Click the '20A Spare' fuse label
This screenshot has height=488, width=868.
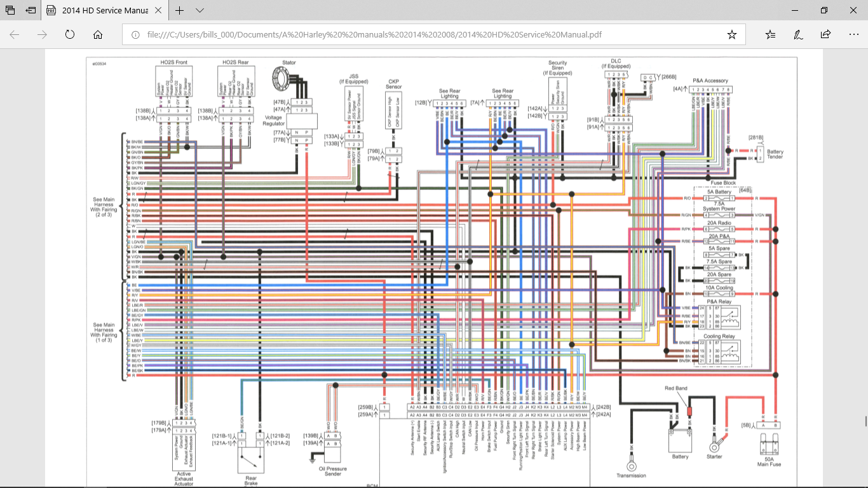(720, 275)
